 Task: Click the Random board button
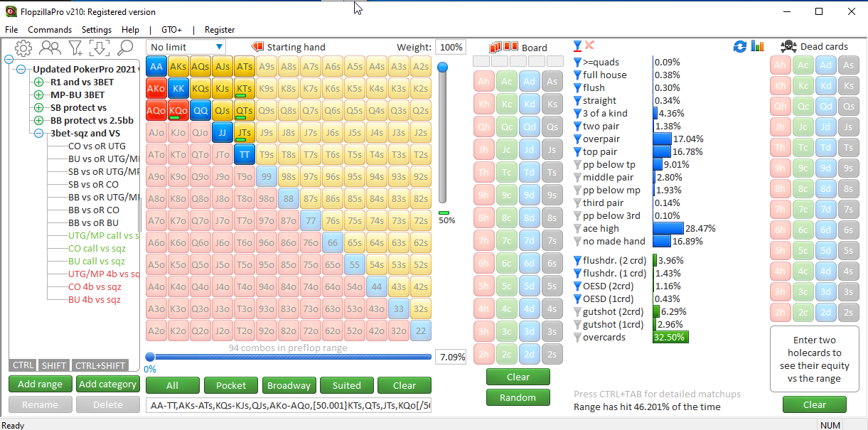pos(518,397)
